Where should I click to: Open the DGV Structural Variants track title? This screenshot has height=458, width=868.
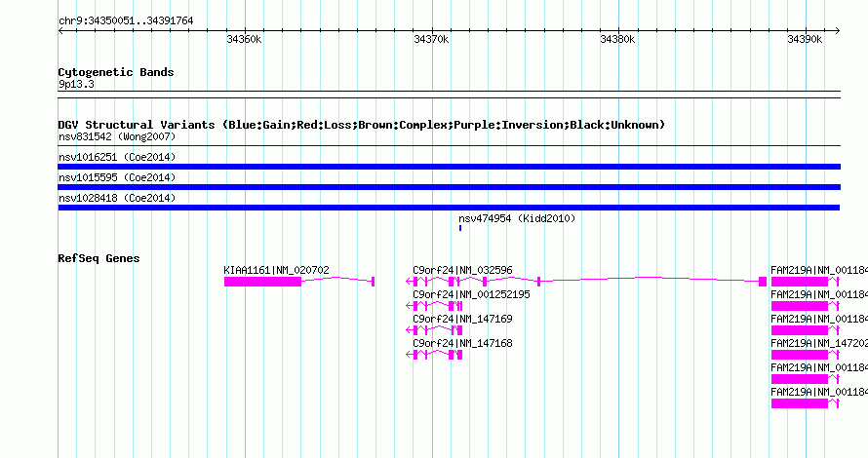coord(362,125)
